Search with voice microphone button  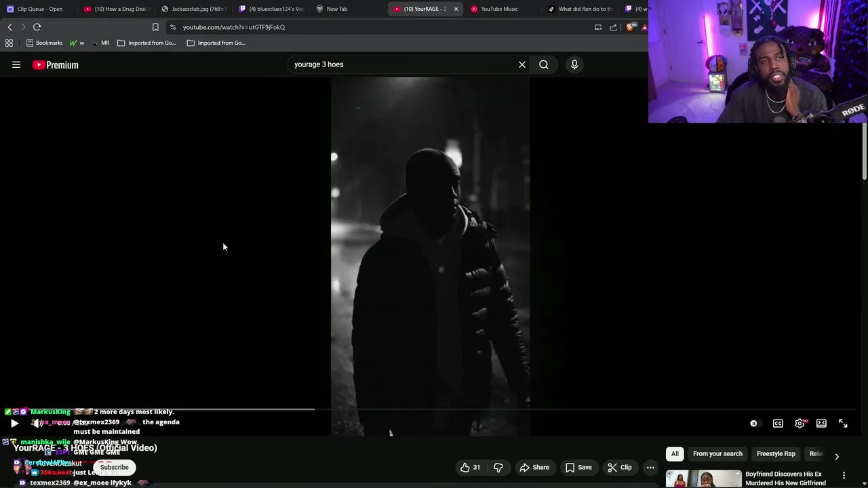574,64
